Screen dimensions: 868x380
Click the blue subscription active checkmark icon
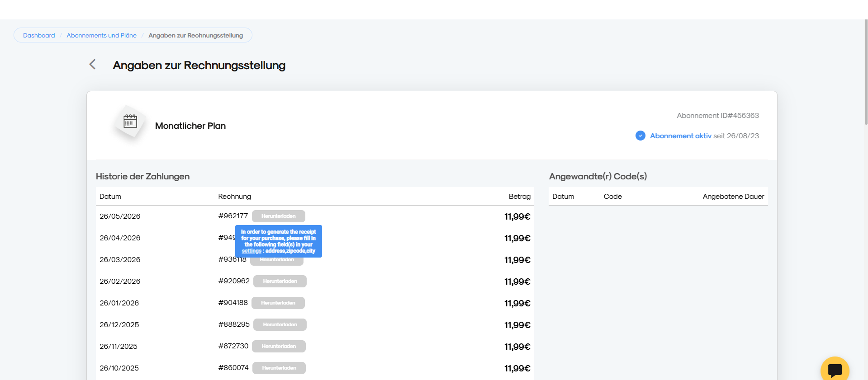click(x=640, y=136)
